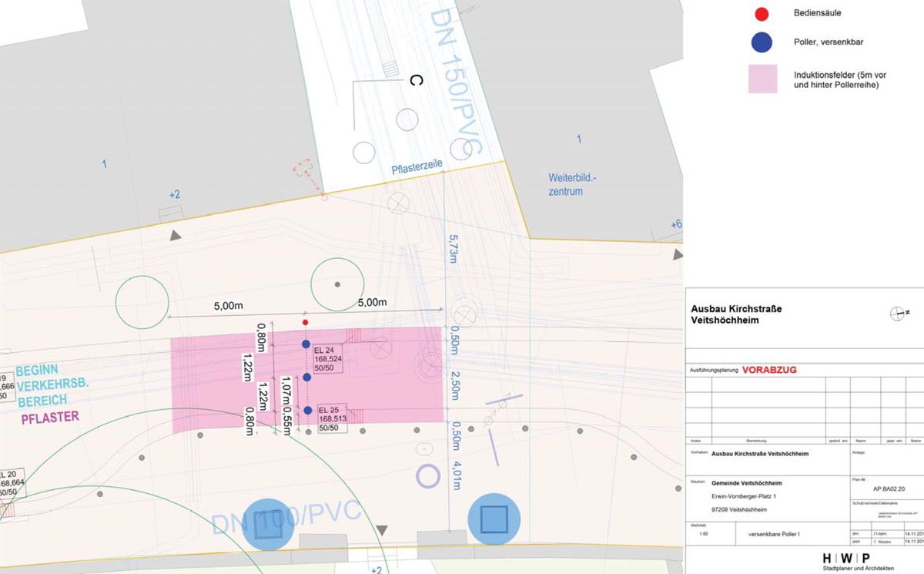Screen dimensions: 924x574
Task: Click the EL 24 168,524 elevation box
Action: 329,359
